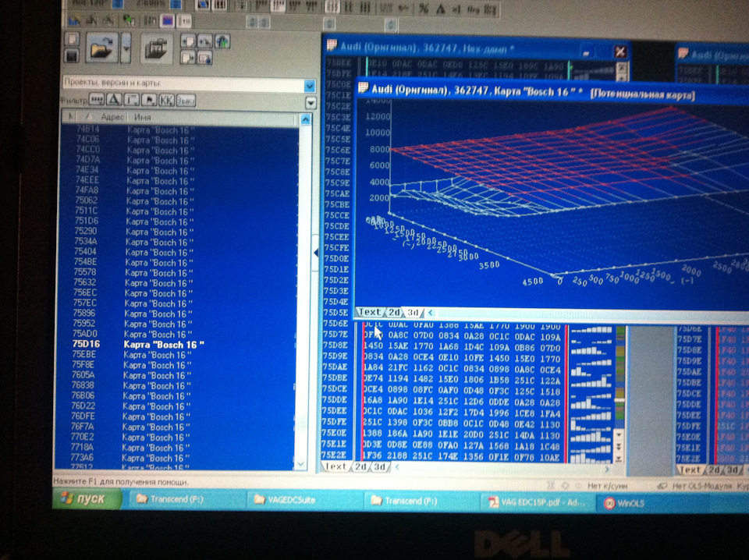Image resolution: width=749 pixels, height=560 pixels.
Task: Open 'VAG EDC15P.pdf' in the taskbar
Action: coord(536,502)
